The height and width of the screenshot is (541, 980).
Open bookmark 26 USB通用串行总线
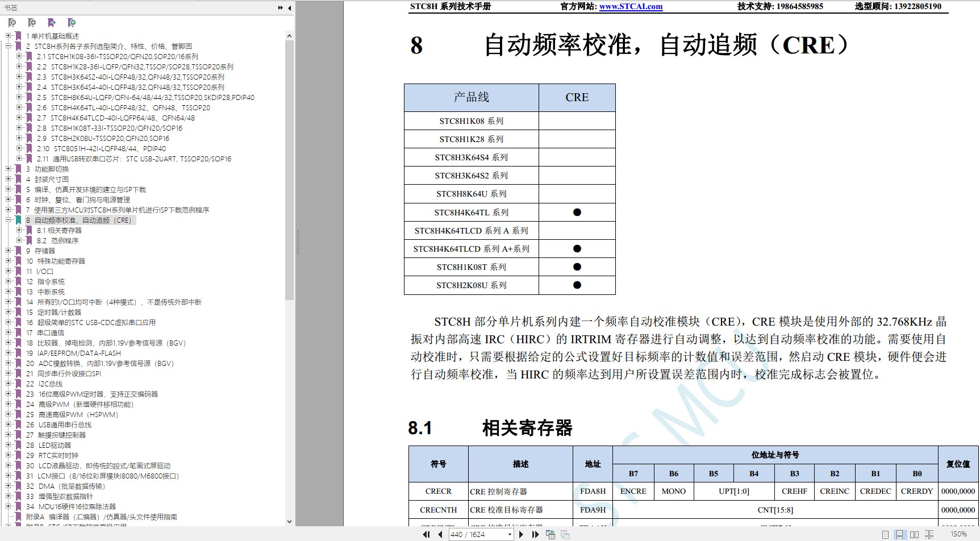click(59, 425)
